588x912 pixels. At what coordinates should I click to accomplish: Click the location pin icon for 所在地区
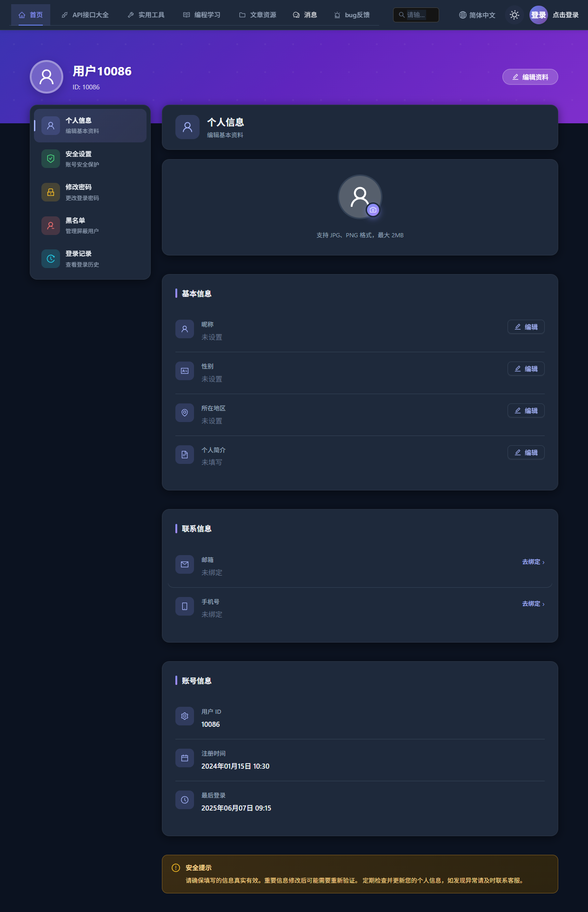pos(185,413)
